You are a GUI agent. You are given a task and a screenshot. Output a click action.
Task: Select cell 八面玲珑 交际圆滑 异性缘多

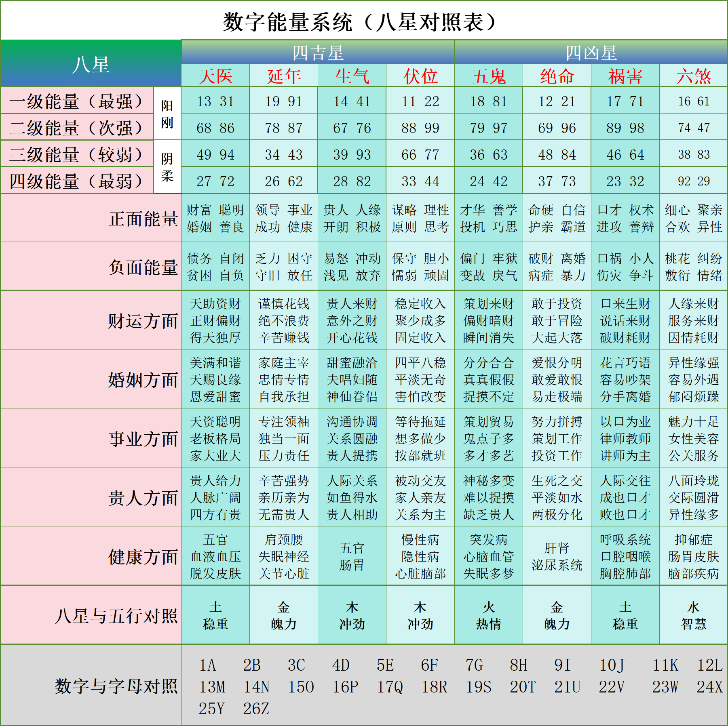click(x=694, y=497)
